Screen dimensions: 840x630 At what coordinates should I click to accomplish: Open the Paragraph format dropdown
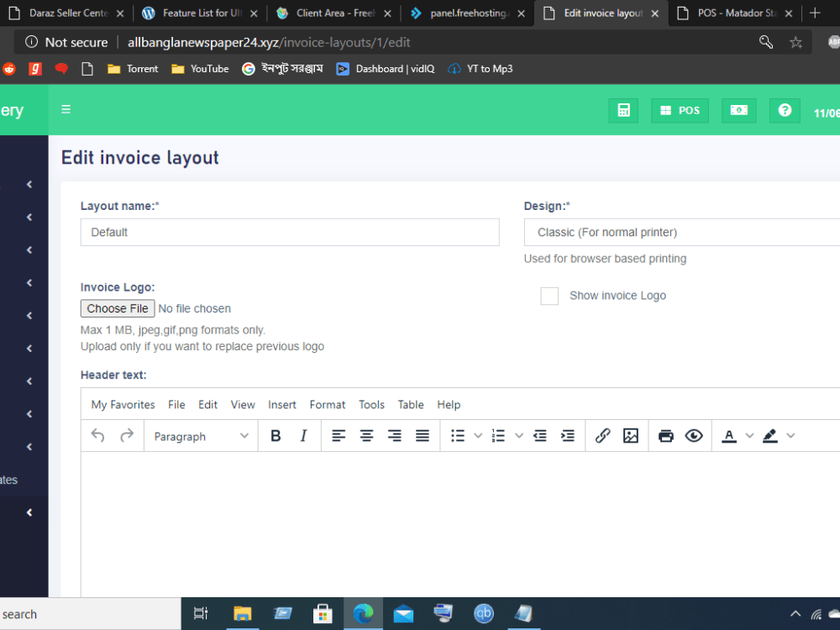tap(201, 436)
